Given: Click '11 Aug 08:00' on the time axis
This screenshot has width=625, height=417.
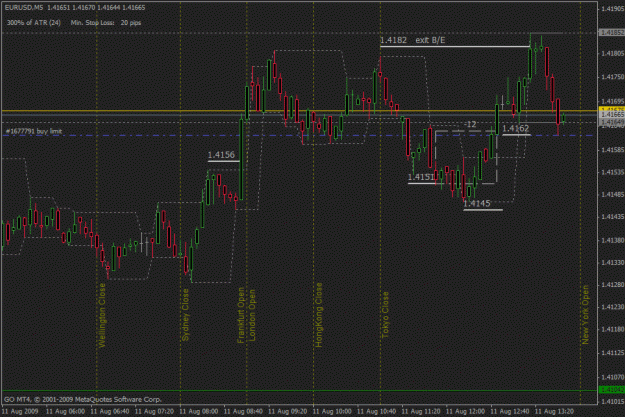Looking at the screenshot, I should pyautogui.click(x=199, y=411).
